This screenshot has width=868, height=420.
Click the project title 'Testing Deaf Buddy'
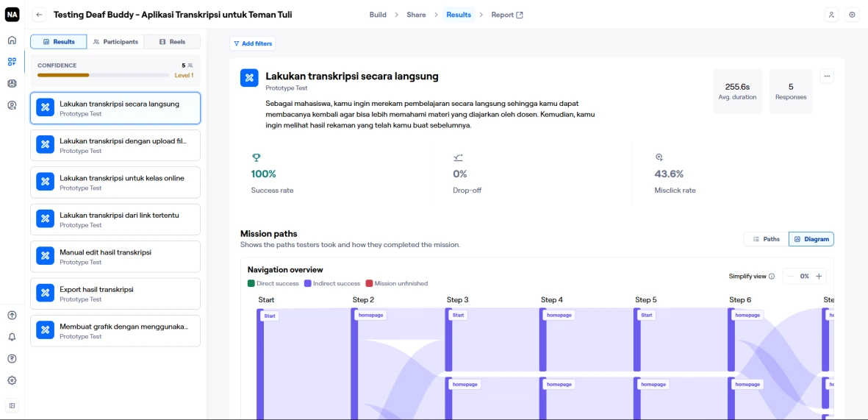click(173, 15)
